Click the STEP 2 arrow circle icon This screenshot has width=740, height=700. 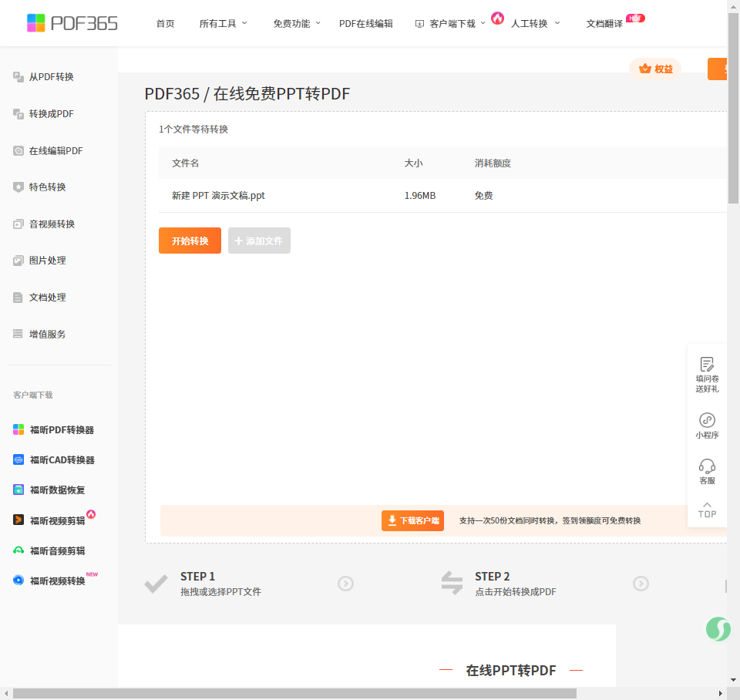click(x=641, y=584)
